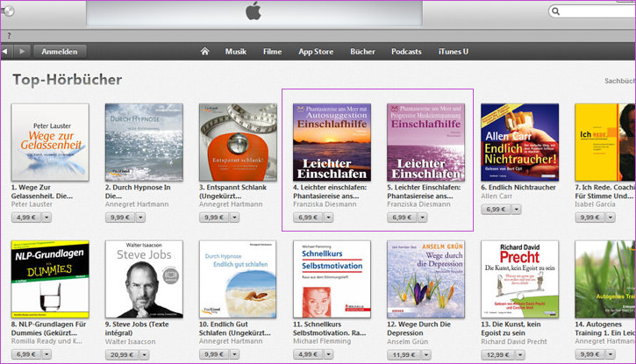Buy Wege Zur Gelassenheit for 4,99 €
Screen dimensions: 636x364
26,218
